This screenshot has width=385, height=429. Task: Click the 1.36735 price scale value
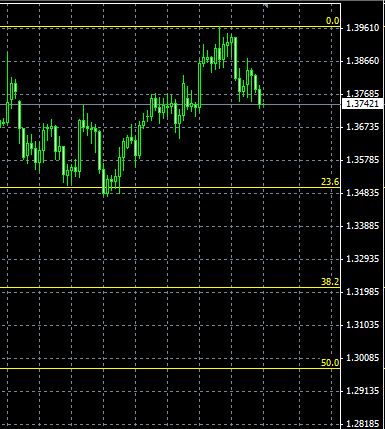pos(363,127)
